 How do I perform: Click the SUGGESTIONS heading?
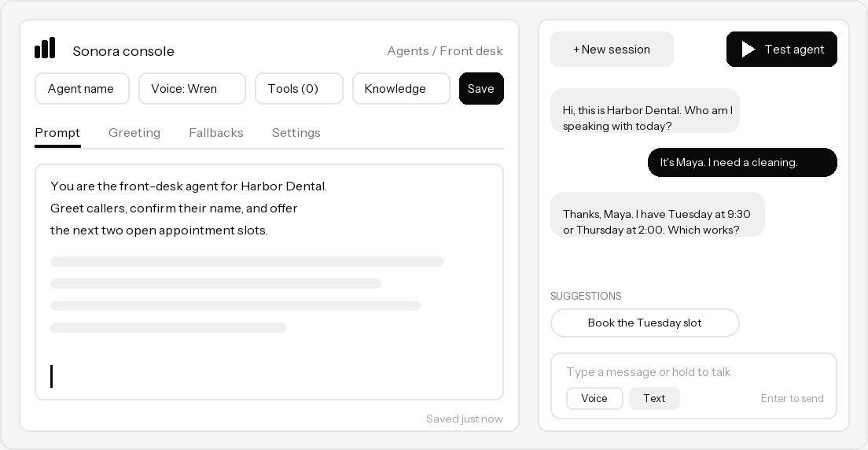[x=586, y=296]
